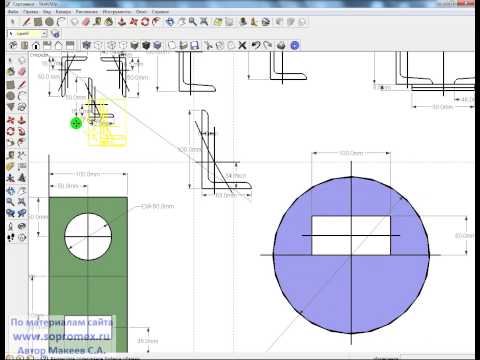Image resolution: width=480 pixels, height=360 pixels.
Task: Activate Offset tool in top toolbar
Action: tap(156, 22)
